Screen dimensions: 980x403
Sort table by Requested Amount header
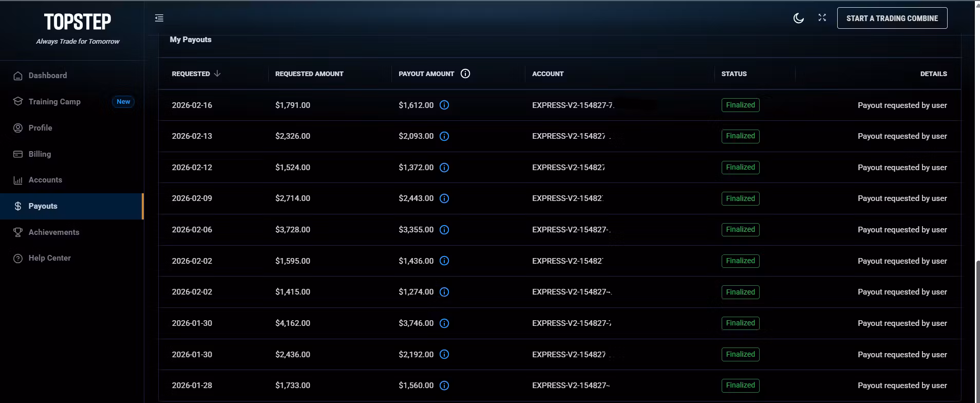point(309,74)
